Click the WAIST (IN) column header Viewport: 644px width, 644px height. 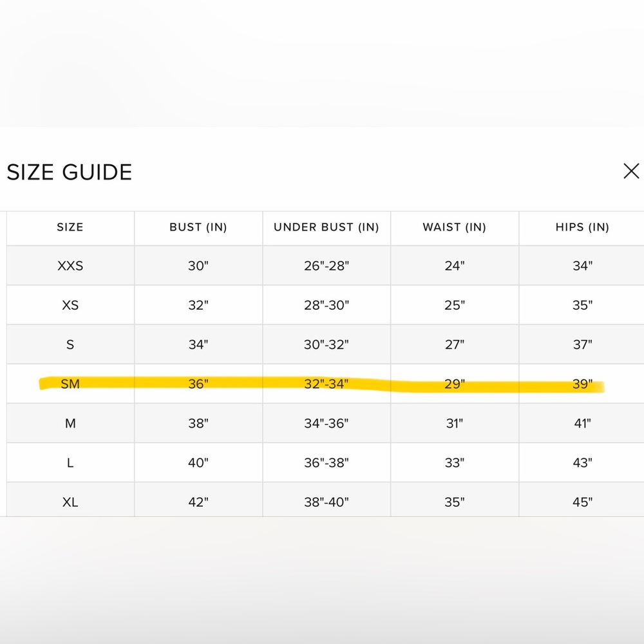click(455, 227)
